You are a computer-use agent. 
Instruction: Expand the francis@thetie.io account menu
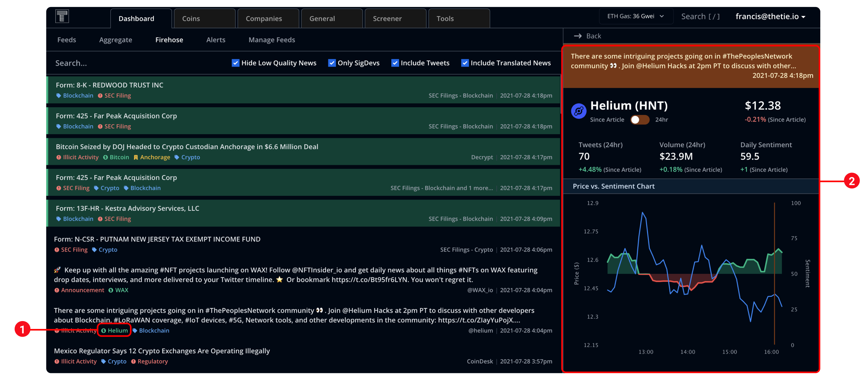pos(770,17)
